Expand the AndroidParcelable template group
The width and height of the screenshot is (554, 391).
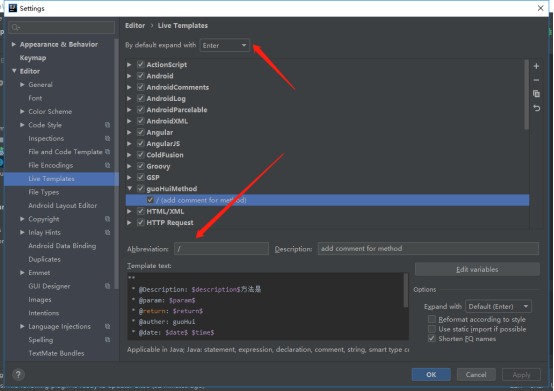(129, 109)
